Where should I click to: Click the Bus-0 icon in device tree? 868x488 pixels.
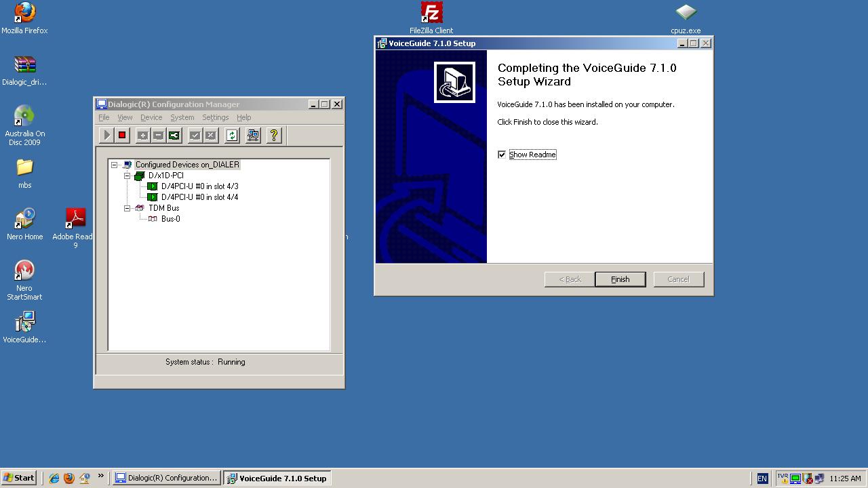153,219
